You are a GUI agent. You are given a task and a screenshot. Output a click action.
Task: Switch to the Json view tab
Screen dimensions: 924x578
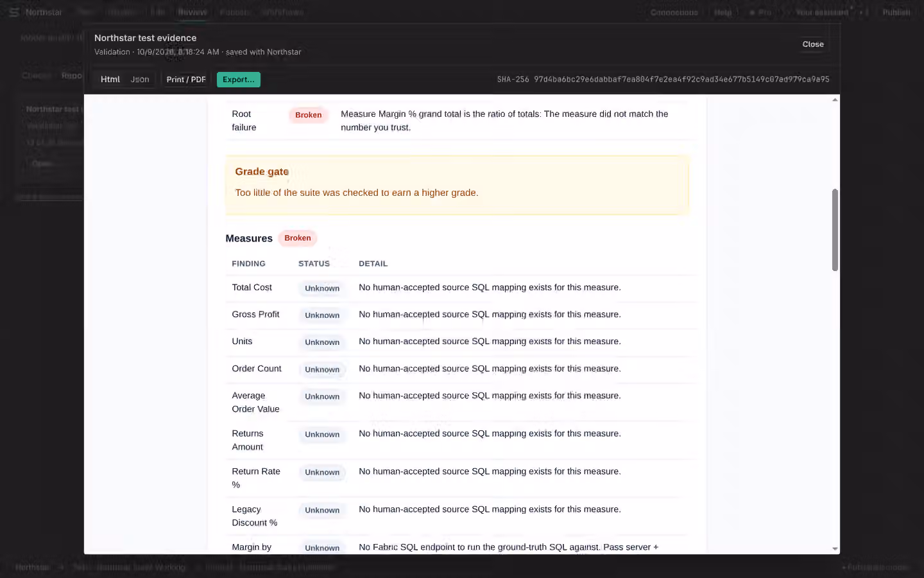(140, 80)
